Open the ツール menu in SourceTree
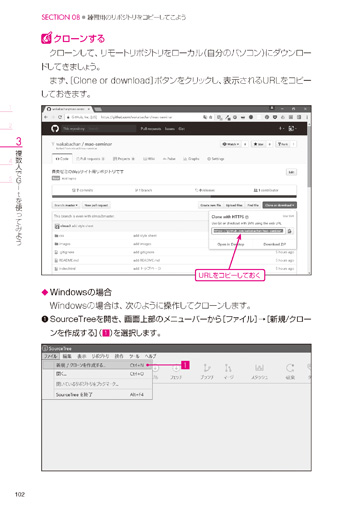Viewport: 360px width, 510px height. tap(134, 356)
